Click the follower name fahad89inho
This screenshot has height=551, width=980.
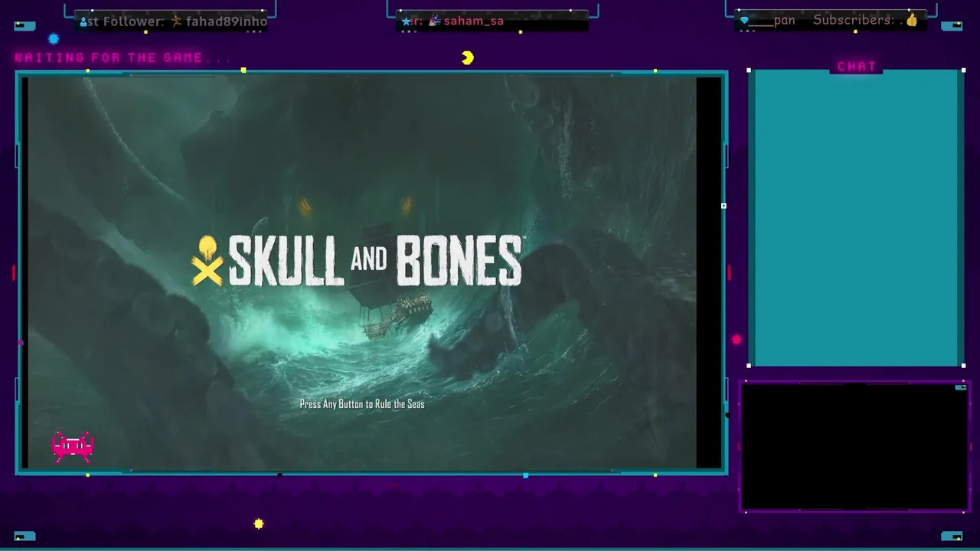[x=227, y=21]
